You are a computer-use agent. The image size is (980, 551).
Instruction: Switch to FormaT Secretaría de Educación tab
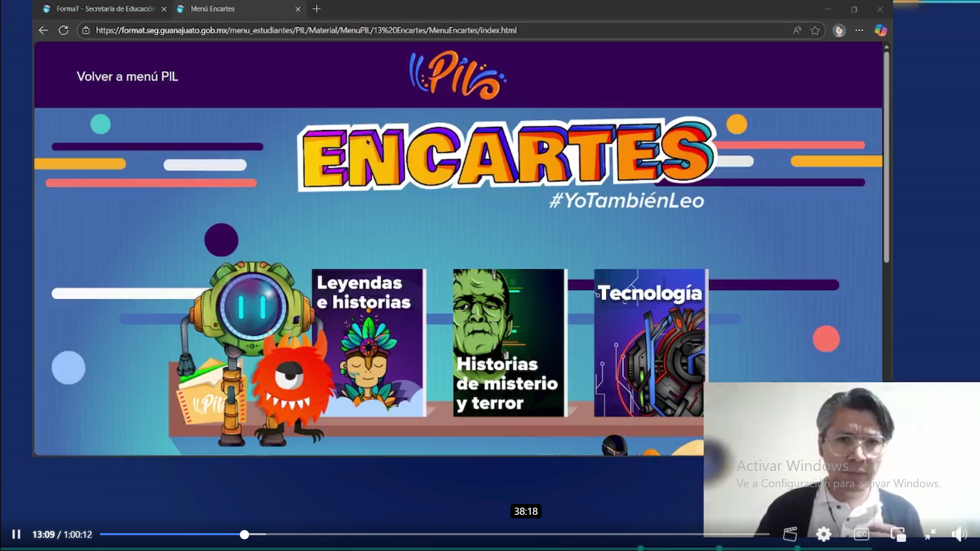105,9
